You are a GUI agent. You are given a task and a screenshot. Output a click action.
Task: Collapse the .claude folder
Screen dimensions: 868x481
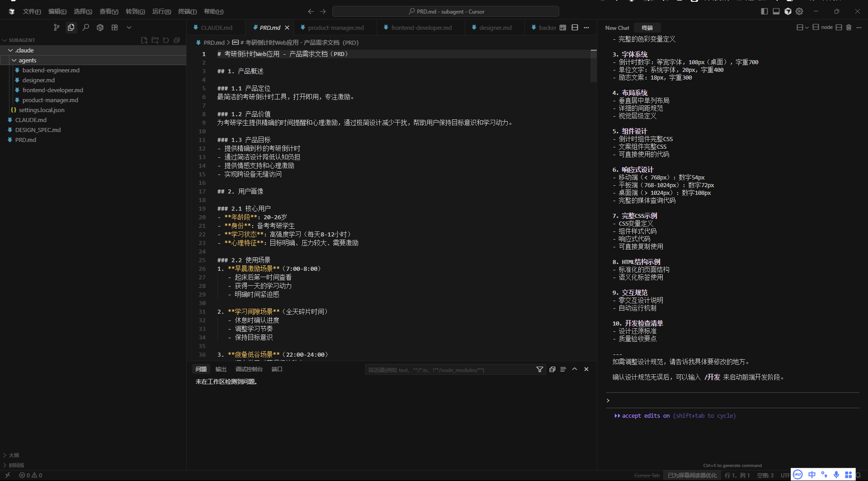(x=10, y=50)
